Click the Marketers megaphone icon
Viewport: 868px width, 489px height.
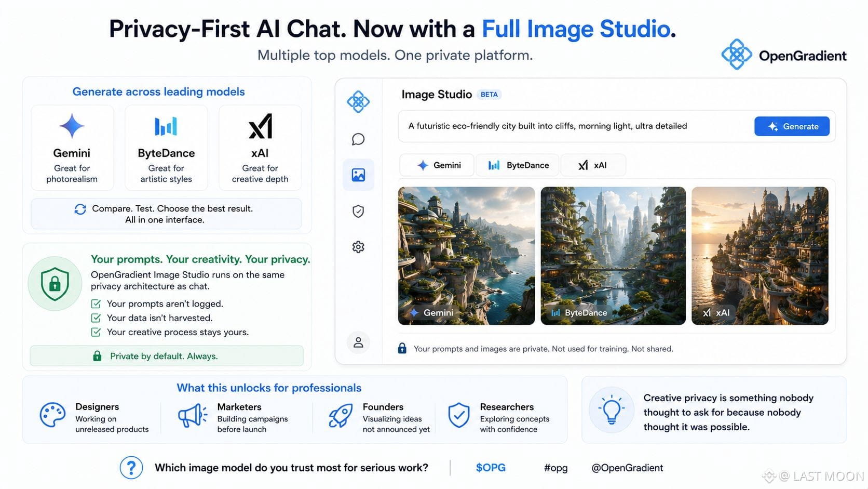pos(193,416)
